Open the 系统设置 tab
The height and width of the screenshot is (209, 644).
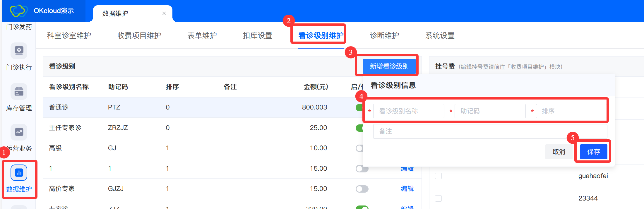[440, 36]
